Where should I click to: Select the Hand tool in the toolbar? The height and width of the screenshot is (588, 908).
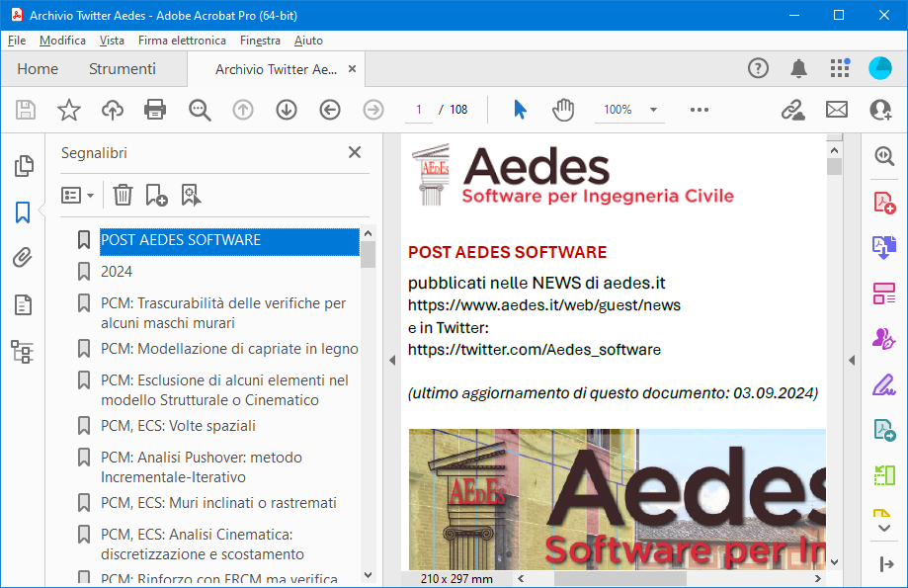pos(562,110)
